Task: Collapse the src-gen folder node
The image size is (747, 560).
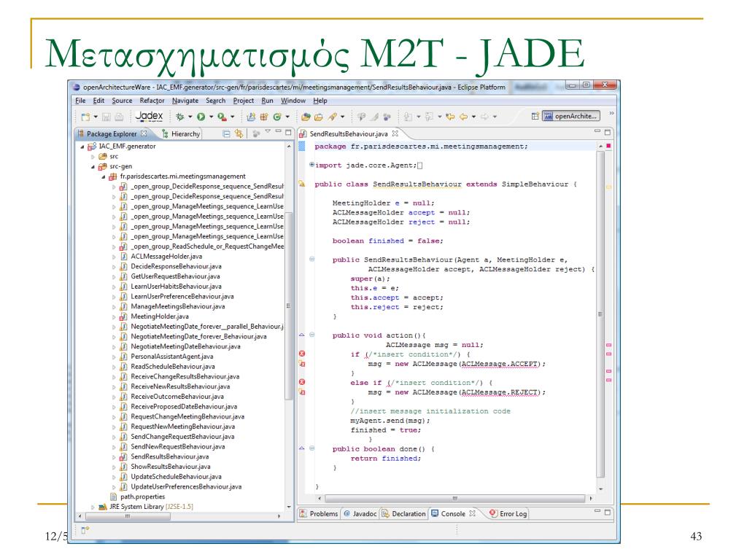Action: (x=93, y=167)
